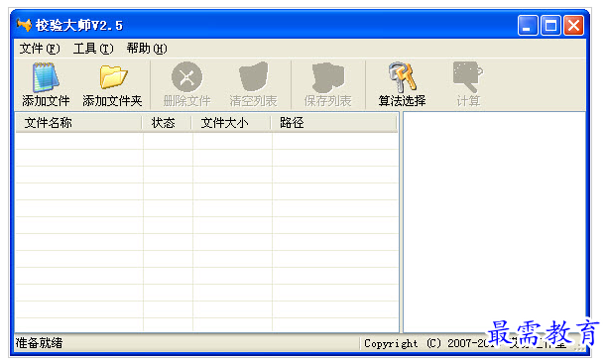The image size is (608, 364).
Task: Click the 计算 toolbar icon
Action: [468, 76]
